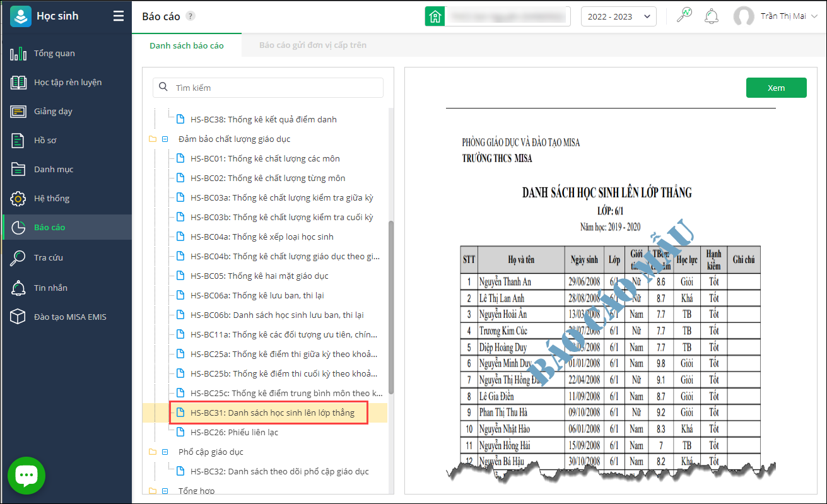Select HS-BC04a: Thống kê xếp loại học sinh

pos(262,237)
